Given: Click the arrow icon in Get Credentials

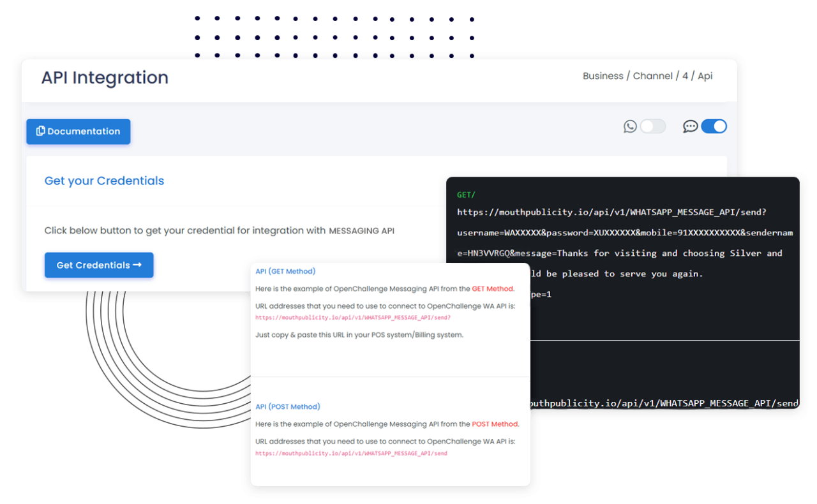Looking at the screenshot, I should tap(137, 265).
